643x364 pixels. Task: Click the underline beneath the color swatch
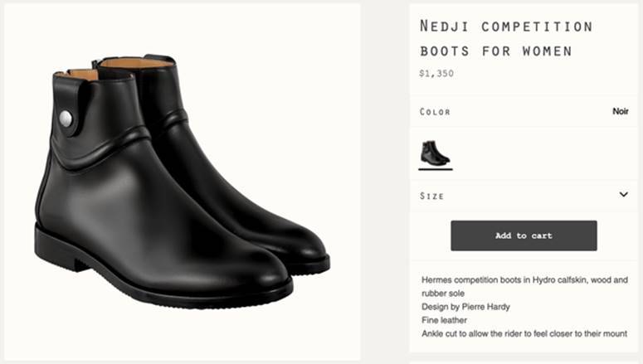(435, 169)
